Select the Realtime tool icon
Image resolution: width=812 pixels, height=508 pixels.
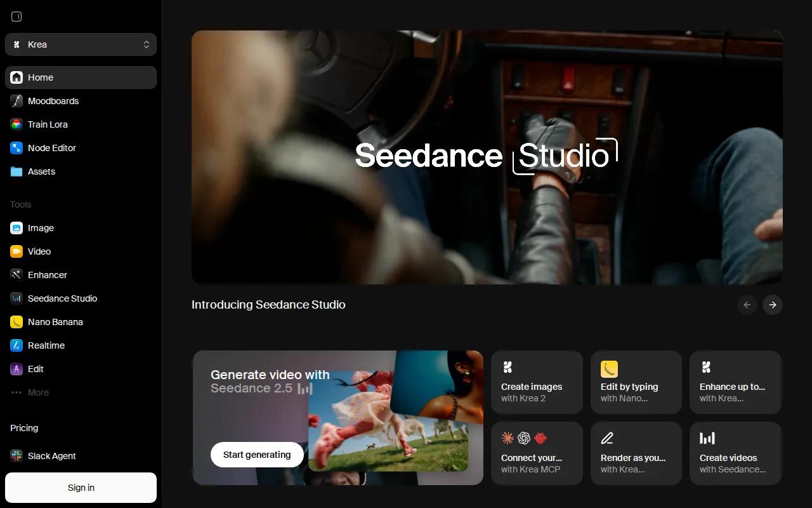pyautogui.click(x=16, y=345)
